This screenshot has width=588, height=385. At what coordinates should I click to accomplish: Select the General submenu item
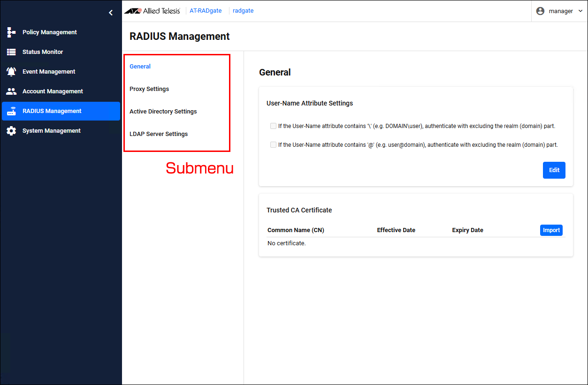(140, 67)
